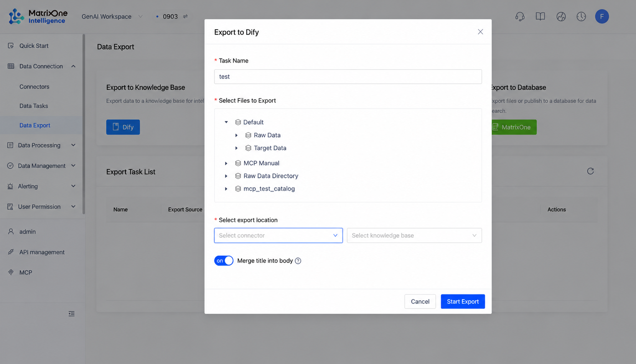Turn off Merge title into body switch

click(x=224, y=261)
